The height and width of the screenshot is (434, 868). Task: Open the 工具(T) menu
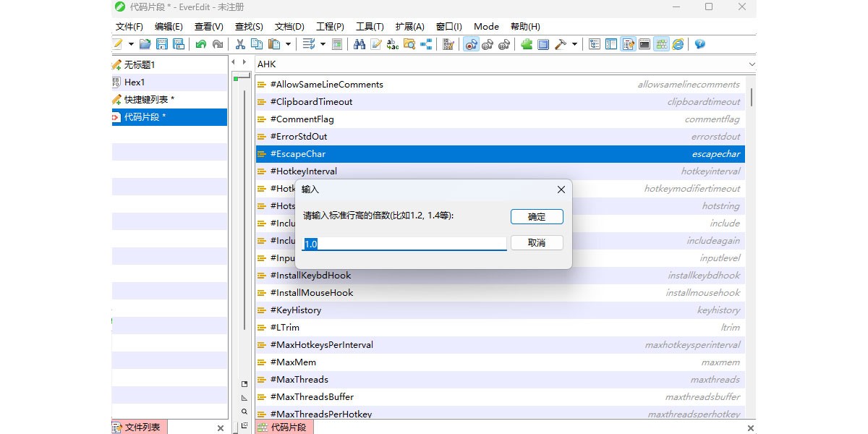pyautogui.click(x=370, y=27)
